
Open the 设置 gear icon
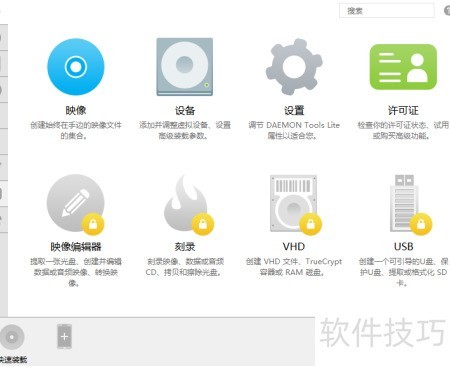(294, 66)
